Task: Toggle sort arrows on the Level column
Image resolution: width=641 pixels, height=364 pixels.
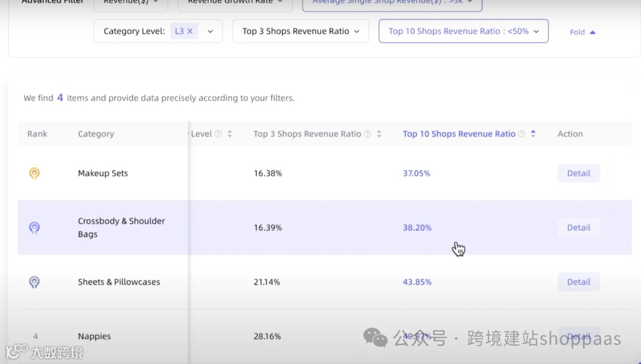Action: [x=230, y=134]
